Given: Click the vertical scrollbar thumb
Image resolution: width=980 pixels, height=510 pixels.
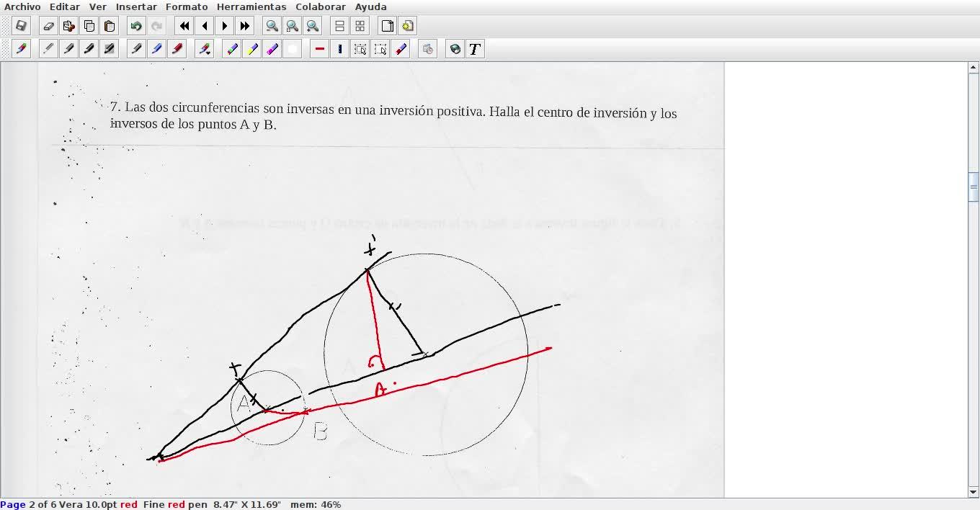Looking at the screenshot, I should pos(974,187).
